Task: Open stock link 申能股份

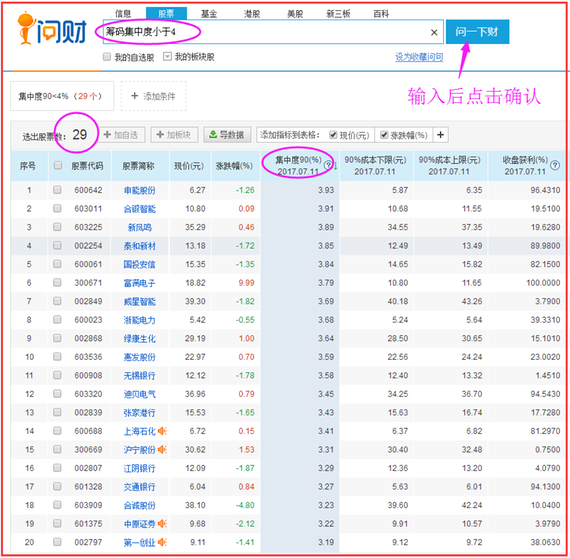Action: pos(139,190)
